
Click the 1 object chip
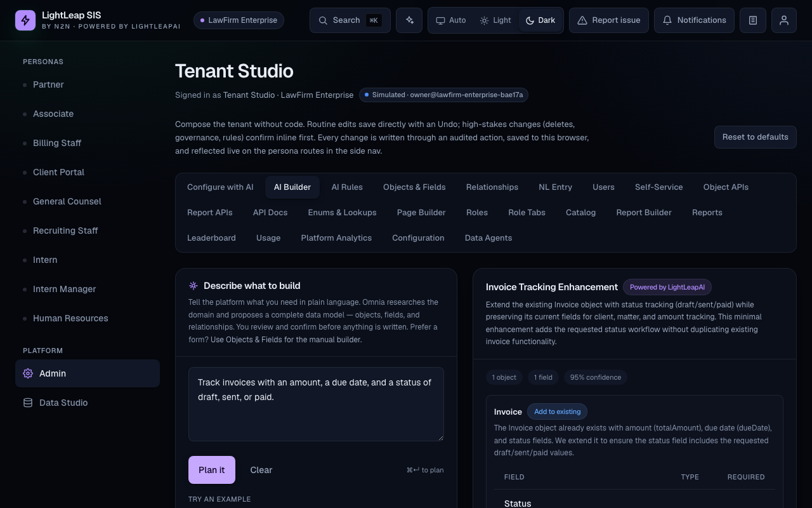click(x=504, y=377)
